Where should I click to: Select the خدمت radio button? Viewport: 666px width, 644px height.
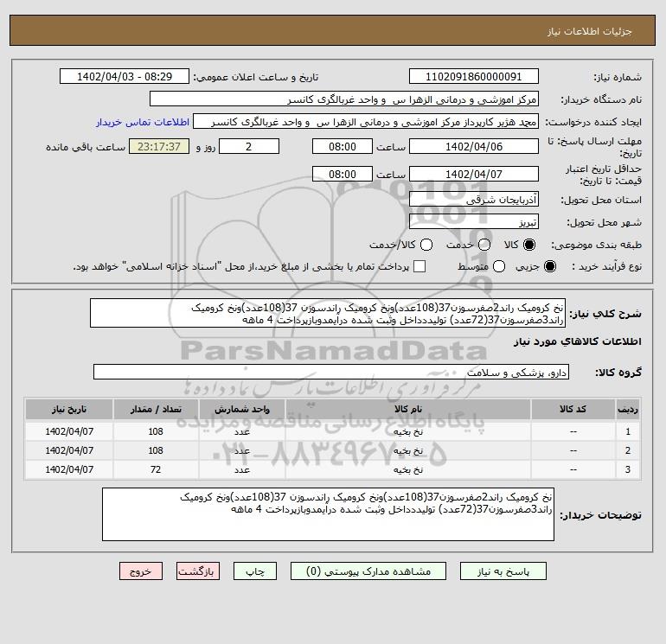tap(484, 245)
